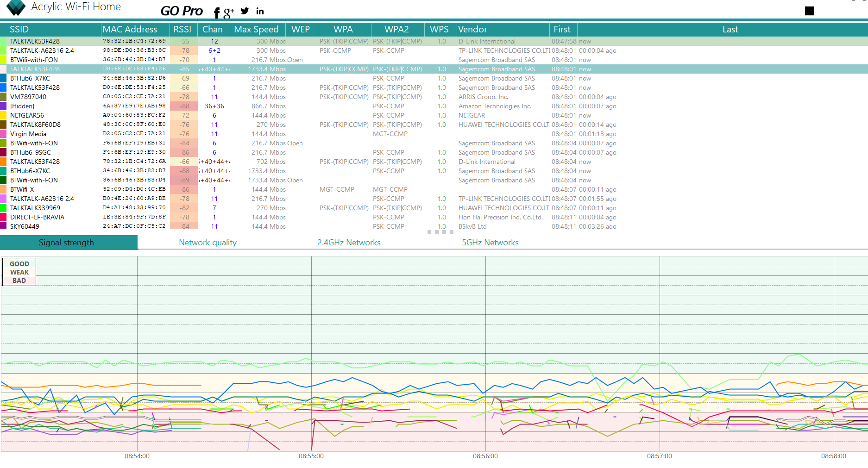868x468 pixels.
Task: Click the green swatch of first TALKTALK53F428 row
Action: click(3, 41)
